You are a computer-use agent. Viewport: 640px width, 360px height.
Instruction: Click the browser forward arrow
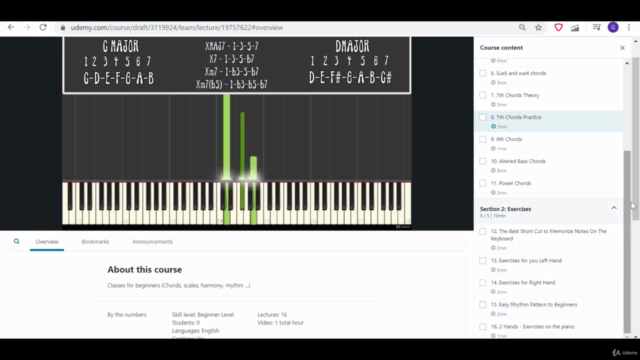27,27
